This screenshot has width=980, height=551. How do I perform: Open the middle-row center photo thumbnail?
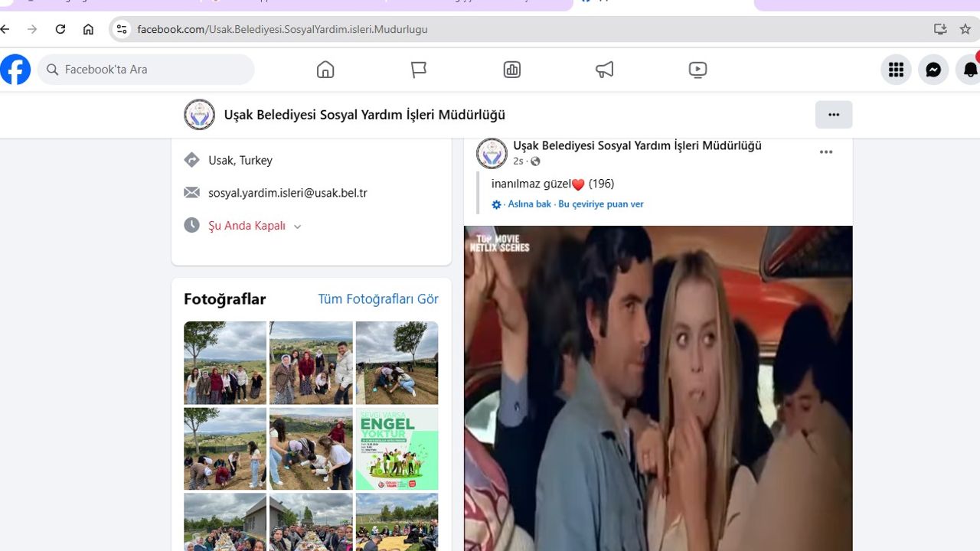point(311,448)
